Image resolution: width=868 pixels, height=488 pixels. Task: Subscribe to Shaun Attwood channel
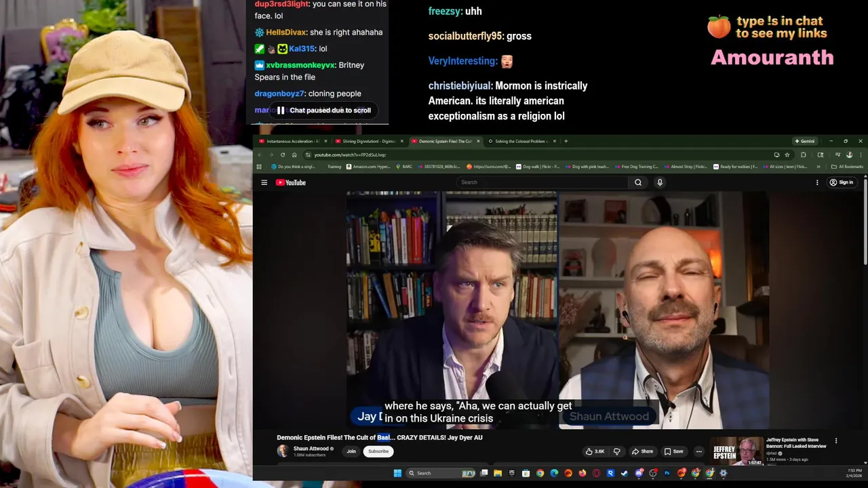click(x=378, y=451)
